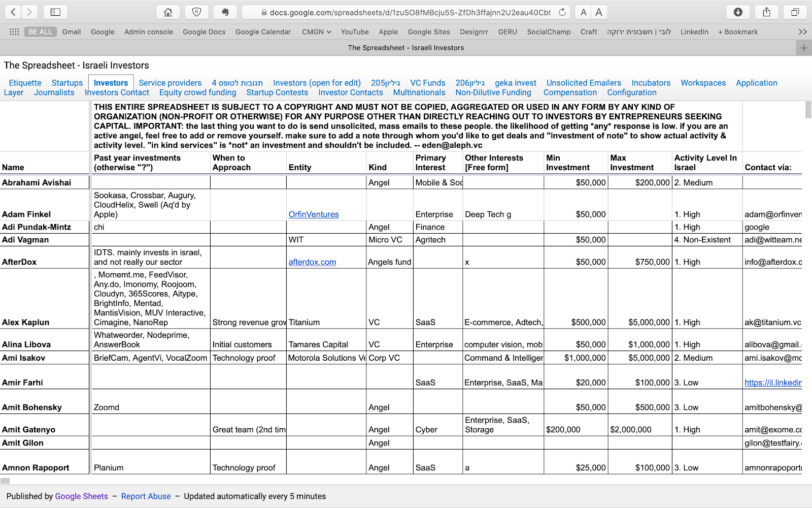Click the Agritech primary interest cell
The image size is (812, 508).
click(x=439, y=240)
